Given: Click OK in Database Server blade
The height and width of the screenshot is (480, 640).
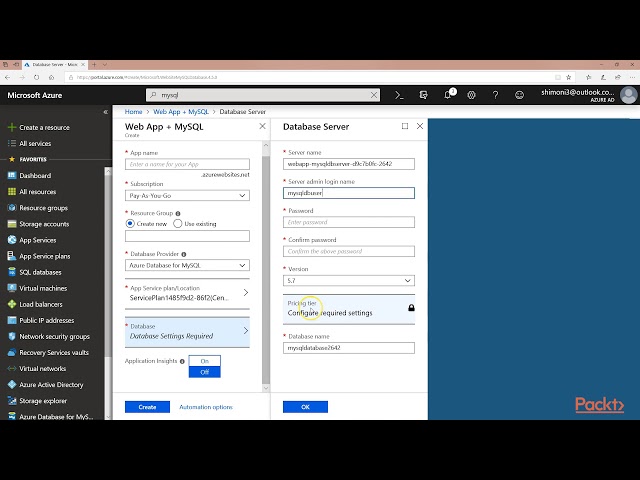Looking at the screenshot, I should 305,407.
